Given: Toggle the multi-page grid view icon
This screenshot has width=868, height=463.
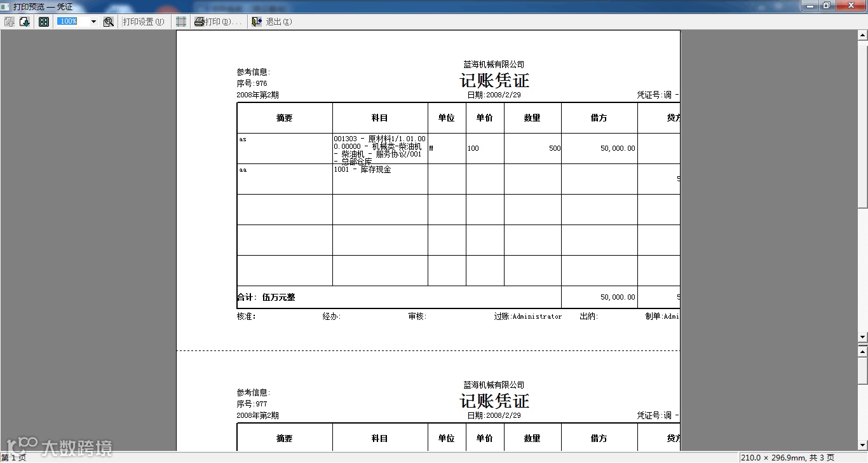Looking at the screenshot, I should (44, 22).
